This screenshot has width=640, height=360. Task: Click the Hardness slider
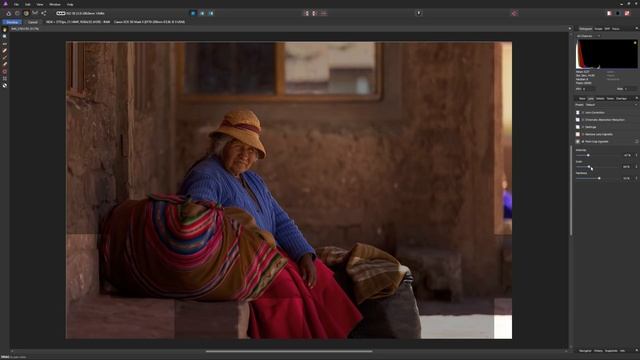pyautogui.click(x=598, y=178)
